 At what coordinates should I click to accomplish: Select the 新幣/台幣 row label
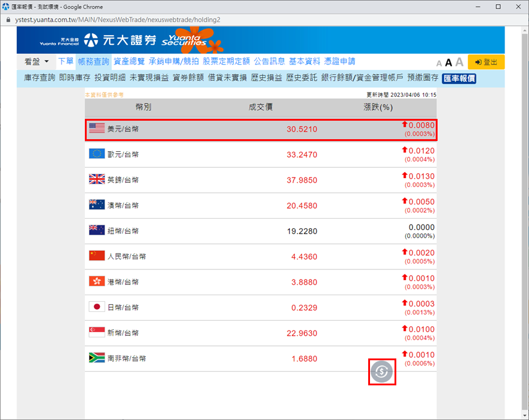tap(123, 333)
